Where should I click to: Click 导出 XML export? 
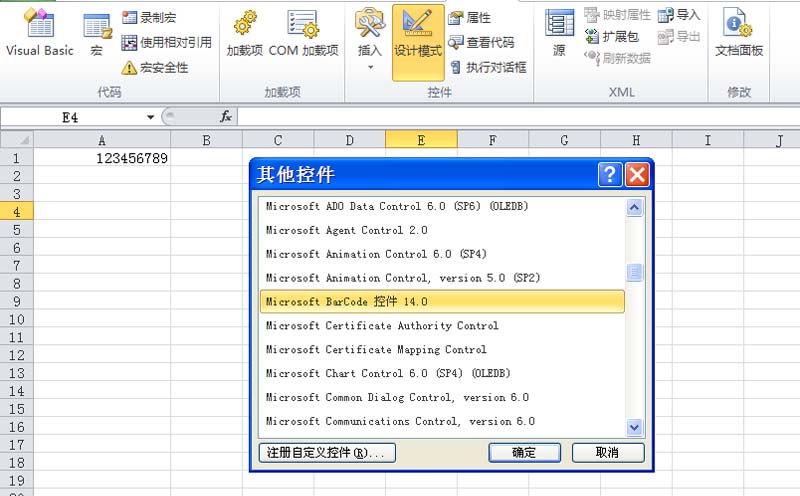pos(679,36)
